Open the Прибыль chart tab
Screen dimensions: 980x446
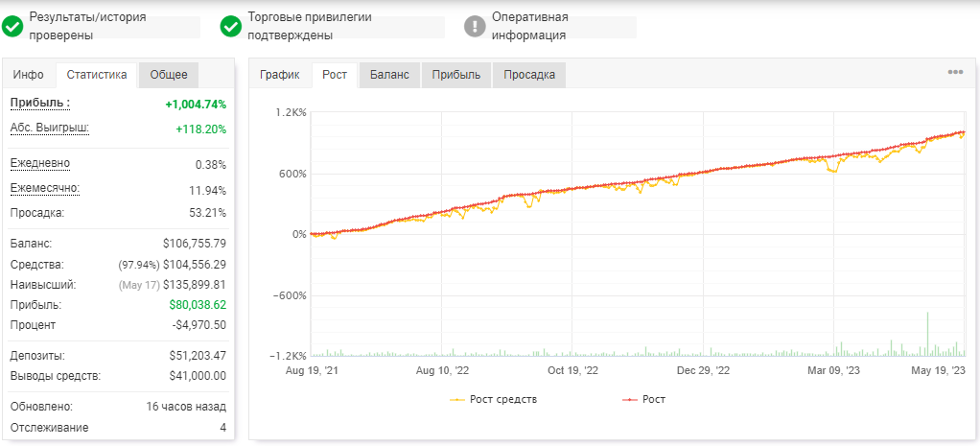tap(456, 75)
